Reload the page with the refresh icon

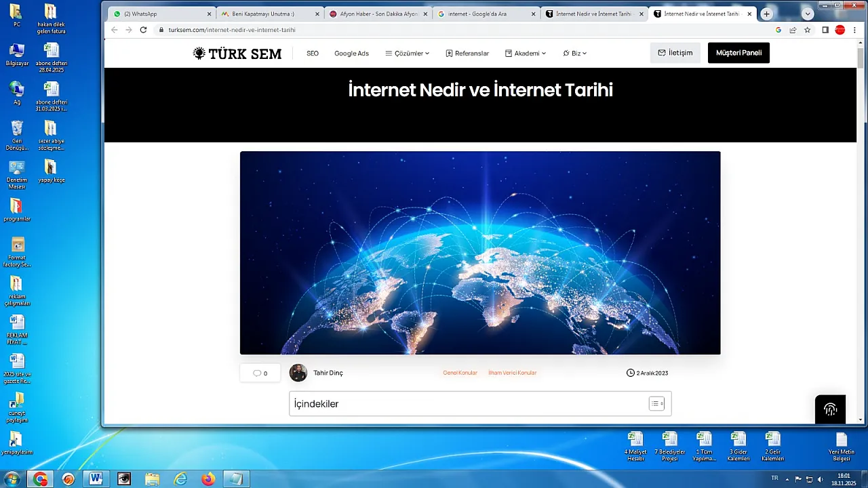pyautogui.click(x=143, y=30)
